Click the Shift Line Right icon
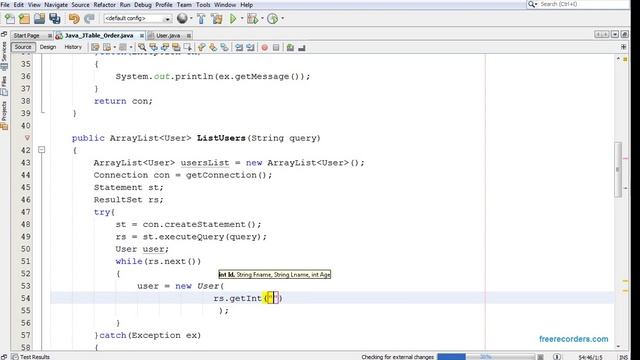 click(x=250, y=48)
